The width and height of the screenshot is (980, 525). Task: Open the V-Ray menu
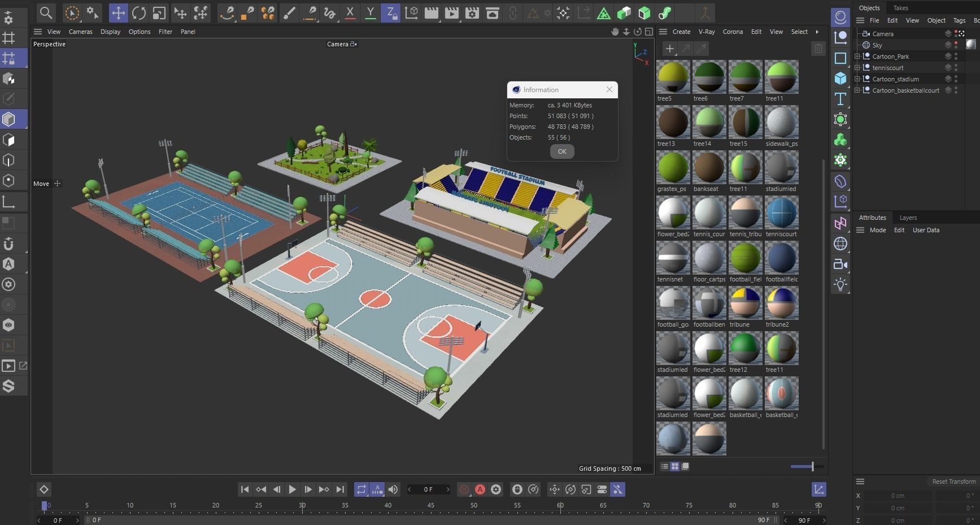(x=707, y=32)
